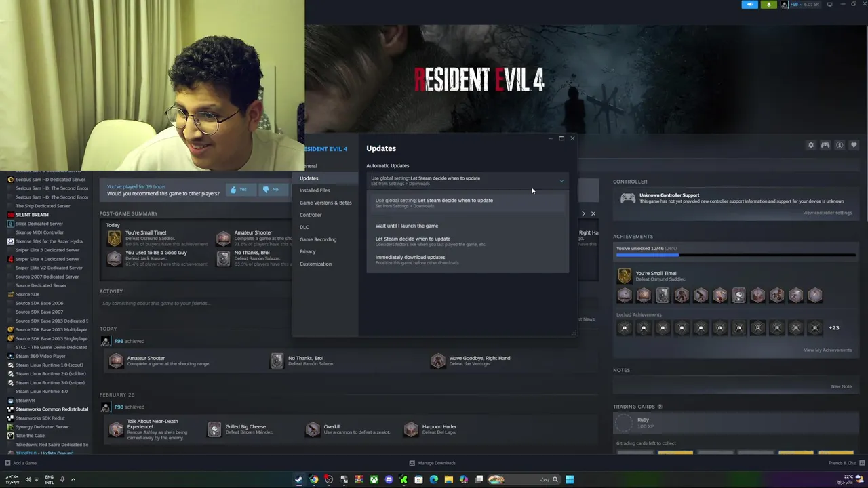
Task: Open the controller layout icon near the gear
Action: [x=825, y=145]
